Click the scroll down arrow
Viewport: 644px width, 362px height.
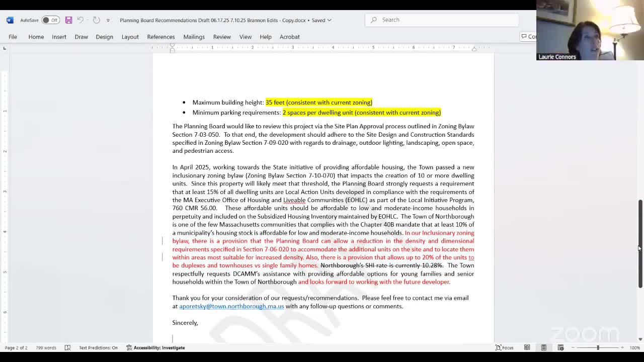point(640,339)
